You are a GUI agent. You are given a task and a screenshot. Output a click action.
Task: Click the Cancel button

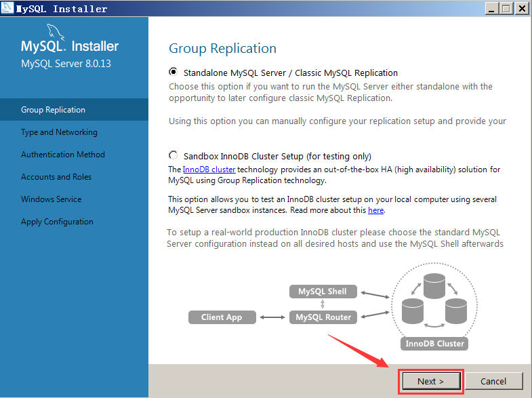(493, 381)
